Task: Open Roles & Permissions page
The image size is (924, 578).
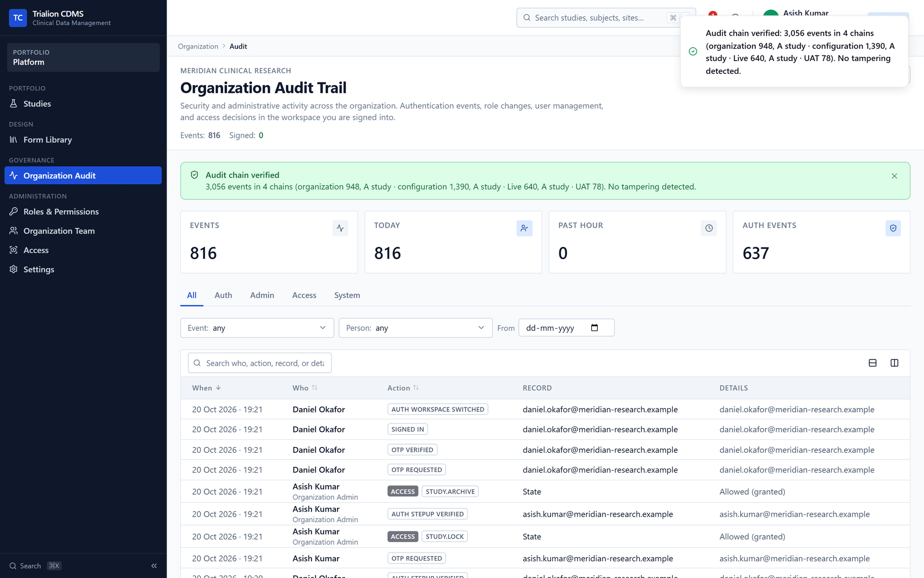Action: 83,211
